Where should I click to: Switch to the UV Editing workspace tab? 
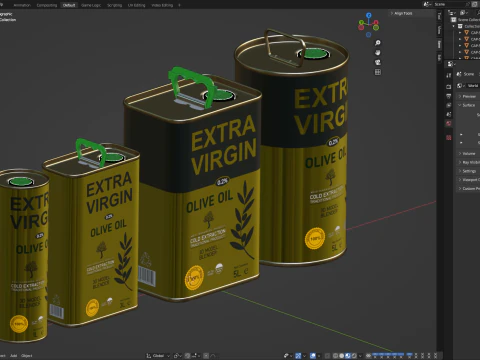tap(137, 5)
